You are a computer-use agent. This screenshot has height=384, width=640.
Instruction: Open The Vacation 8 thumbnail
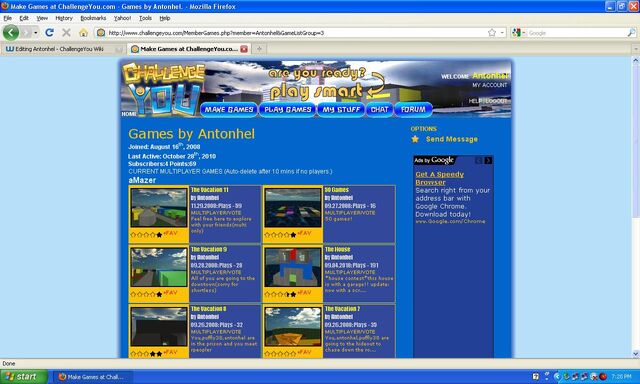click(159, 327)
